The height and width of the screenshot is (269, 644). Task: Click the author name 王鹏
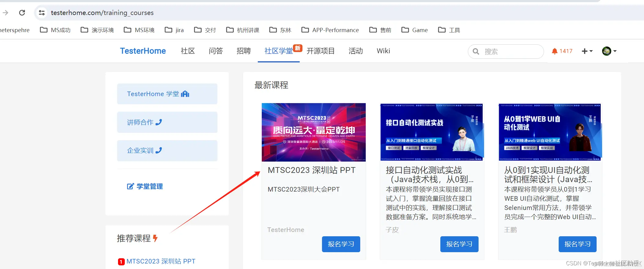511,230
